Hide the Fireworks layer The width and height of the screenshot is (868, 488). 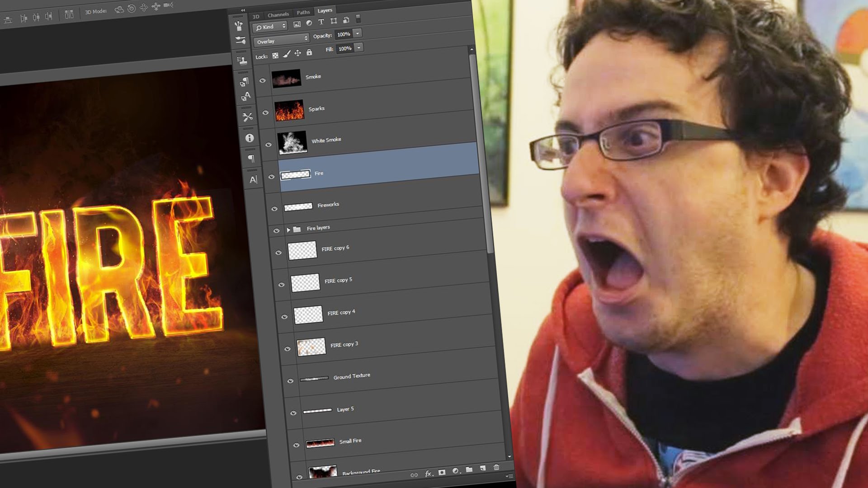274,209
